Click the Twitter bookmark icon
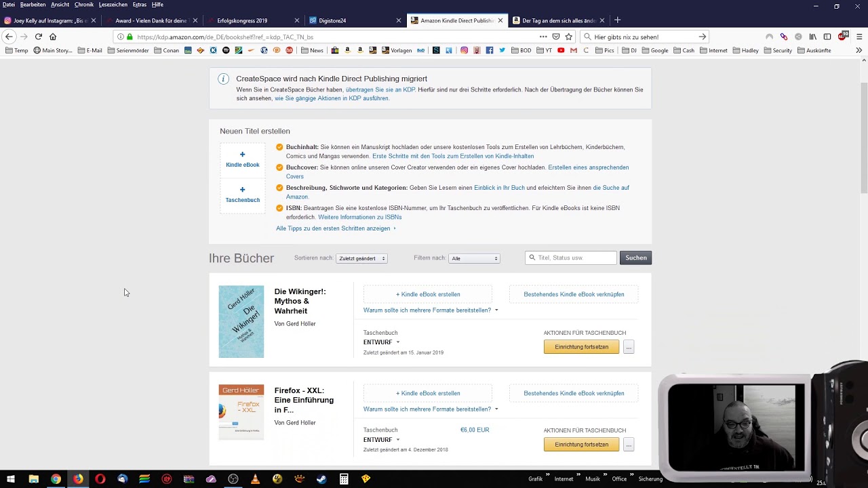The width and height of the screenshot is (868, 488). click(x=502, y=50)
